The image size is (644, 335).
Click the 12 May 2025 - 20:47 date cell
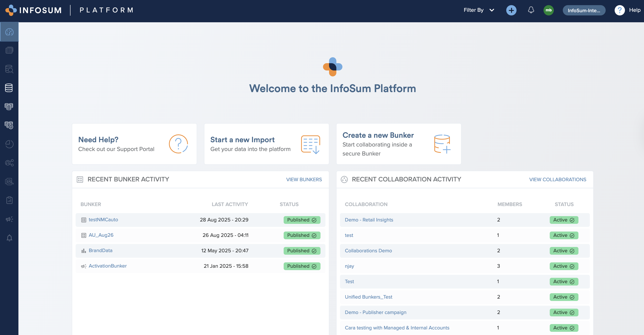point(225,250)
